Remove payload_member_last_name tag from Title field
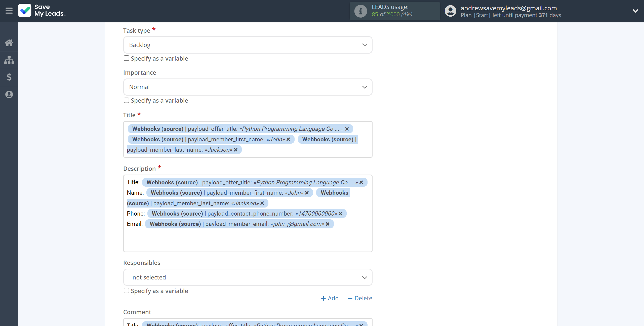The height and width of the screenshot is (326, 644). point(235,150)
